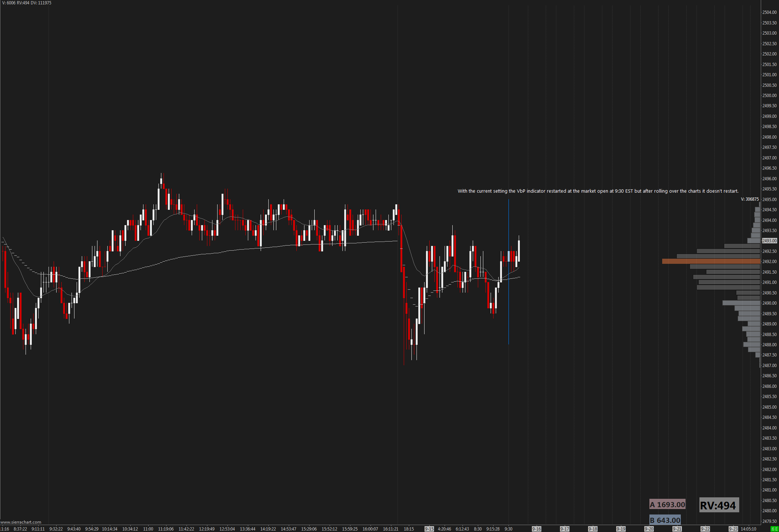Screen dimensions: 779x532
Task: Click the light volume profile bar at 2490.00
Action: click(741, 303)
